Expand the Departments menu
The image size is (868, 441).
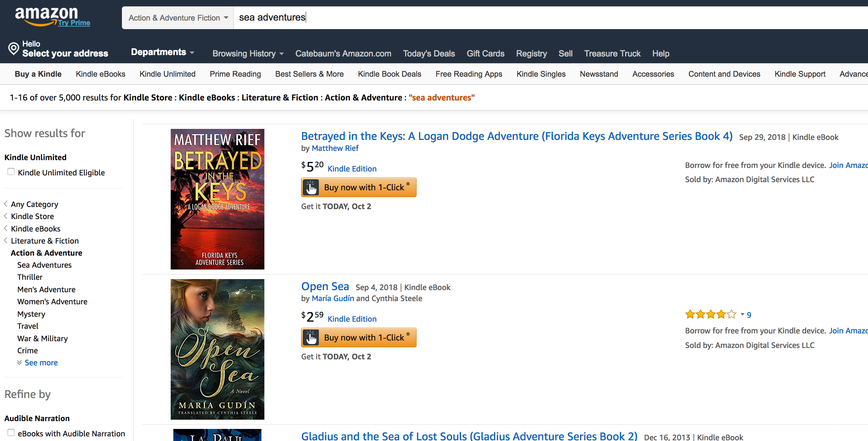pyautogui.click(x=162, y=52)
